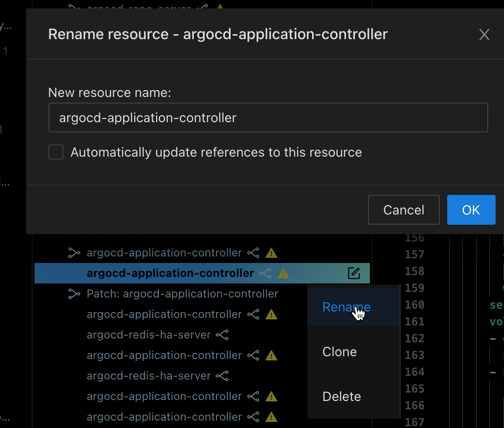Viewport: 504px width, 428px height.
Task: Select argocd-application-controller row between the two redis-ha-server rows
Action: point(164,356)
